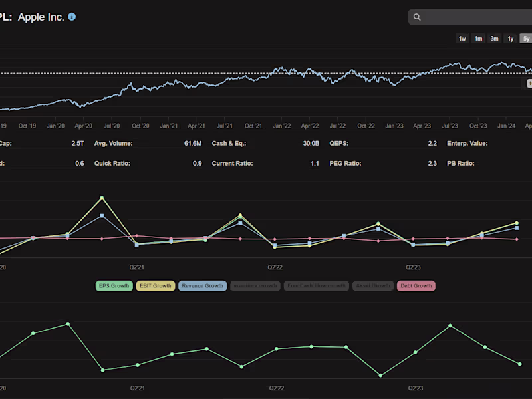Viewport: 532px width, 399px height.
Task: Click the magnifying glass search icon
Action: (417, 17)
